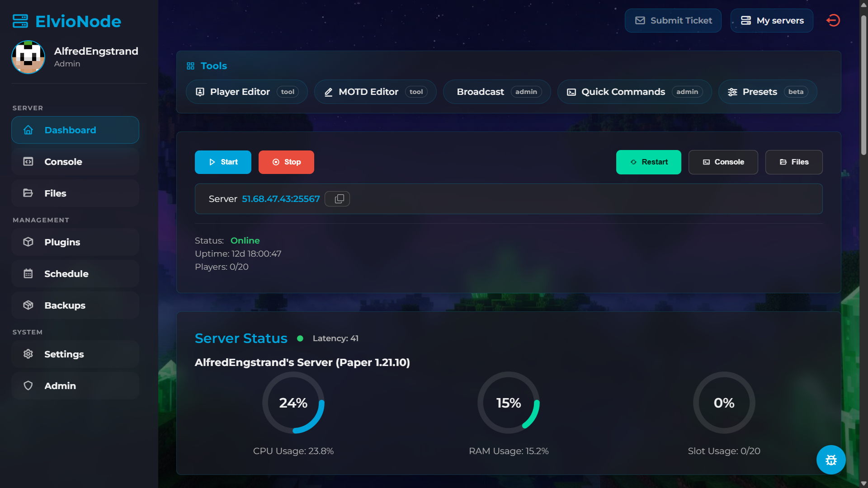The width and height of the screenshot is (868, 488).
Task: Open the Console sidebar icon
Action: pyautogui.click(x=28, y=161)
